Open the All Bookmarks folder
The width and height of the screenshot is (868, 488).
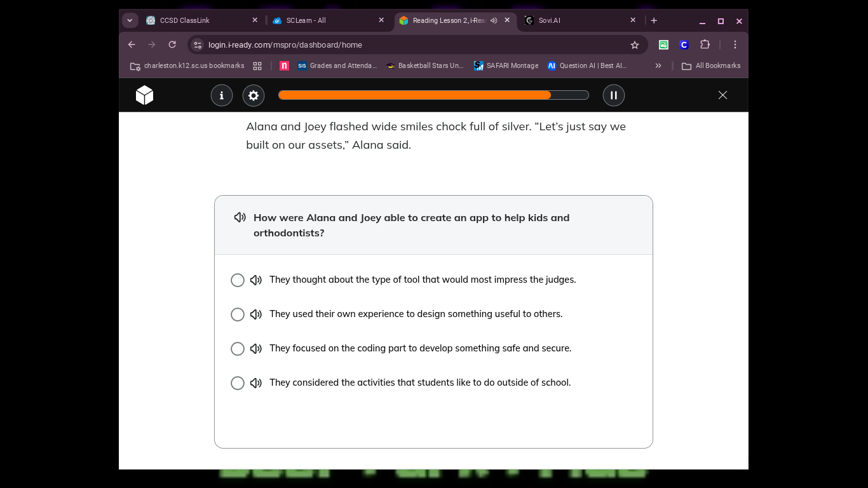coord(711,65)
